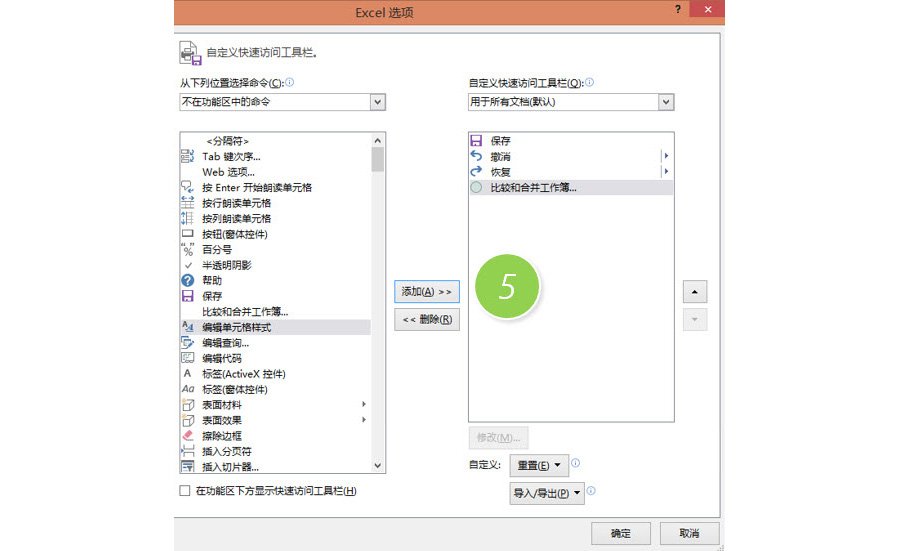Click the 编辑代码 icon

pos(188,358)
